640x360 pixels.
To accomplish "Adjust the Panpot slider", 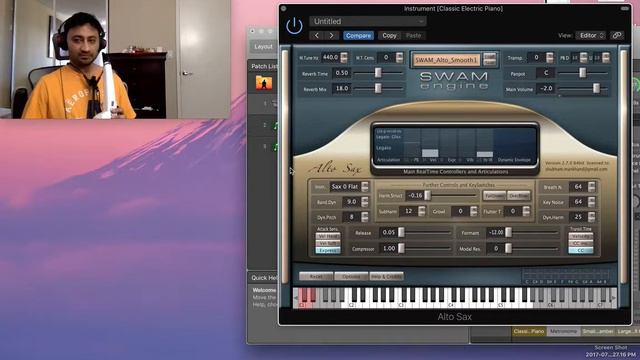I will tap(582, 73).
